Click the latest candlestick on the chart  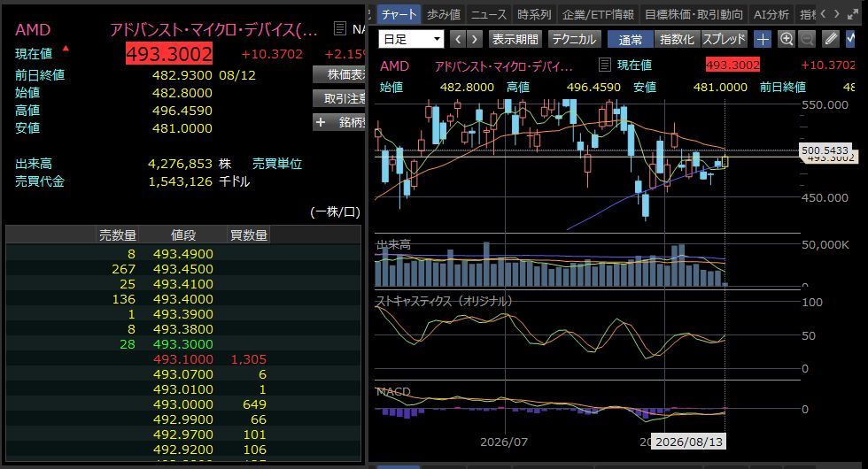tap(725, 160)
